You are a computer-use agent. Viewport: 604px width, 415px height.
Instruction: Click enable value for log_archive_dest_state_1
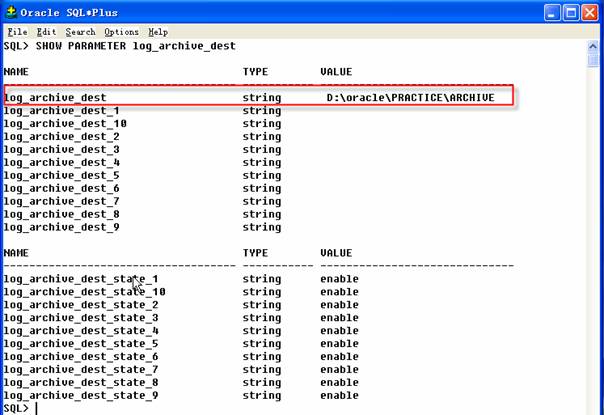point(339,279)
